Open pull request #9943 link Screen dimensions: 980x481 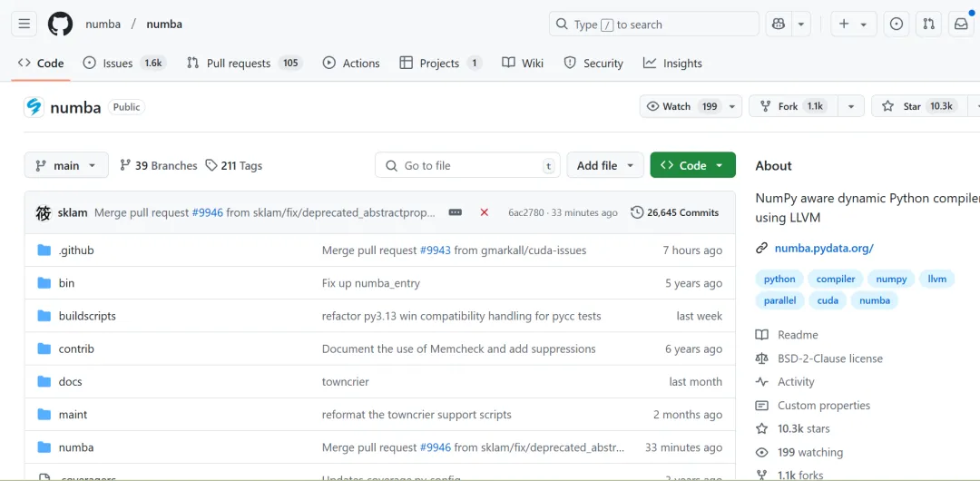[x=436, y=250]
